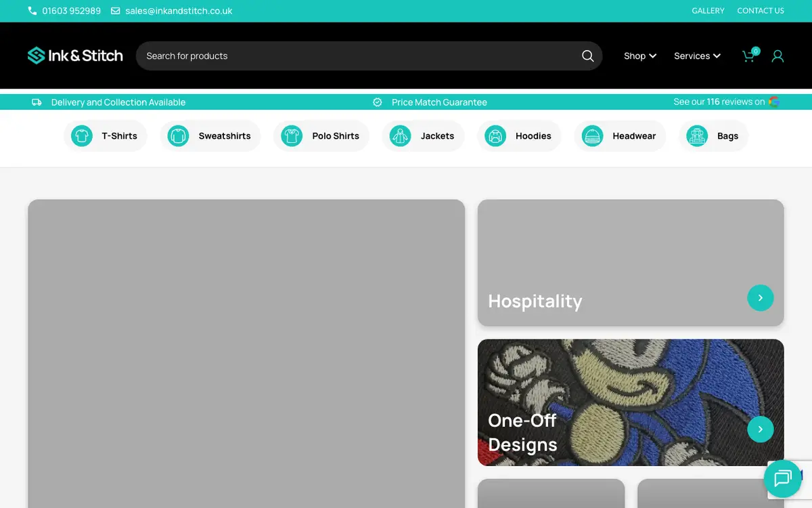
Task: Click the One-Off Designs arrow button
Action: tap(761, 429)
